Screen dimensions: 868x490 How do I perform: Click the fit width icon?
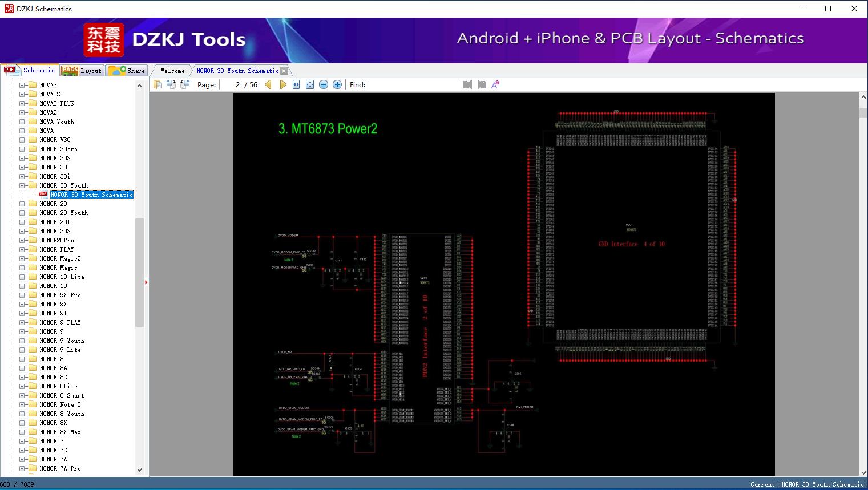pos(296,84)
